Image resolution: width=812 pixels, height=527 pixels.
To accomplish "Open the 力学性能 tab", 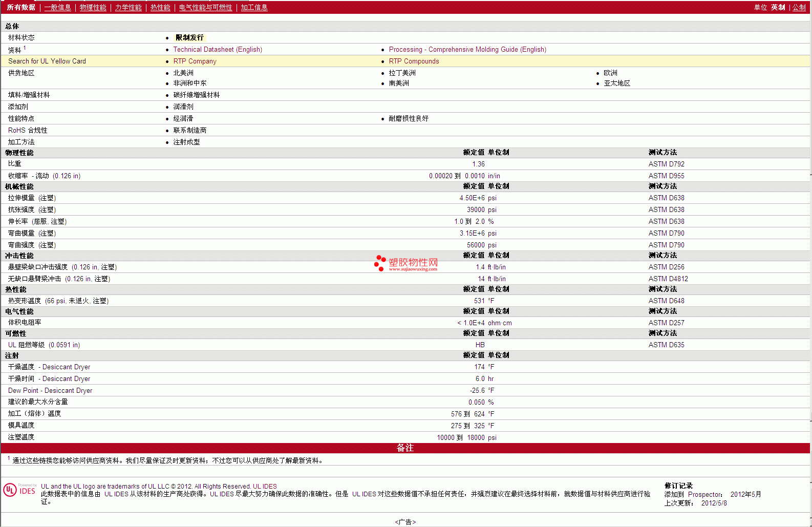I will pos(129,7).
